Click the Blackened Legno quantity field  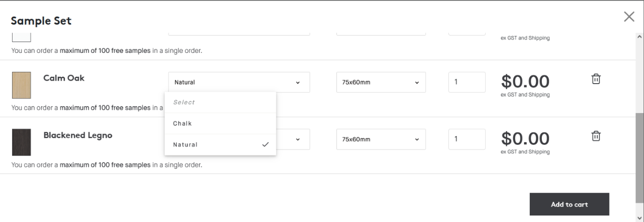coord(467,139)
